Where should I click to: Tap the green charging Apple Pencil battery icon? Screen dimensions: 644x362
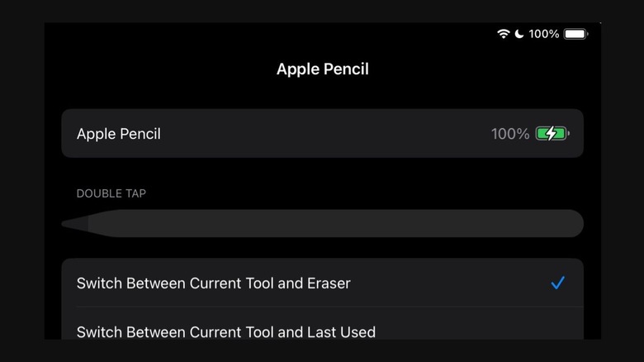pos(552,133)
